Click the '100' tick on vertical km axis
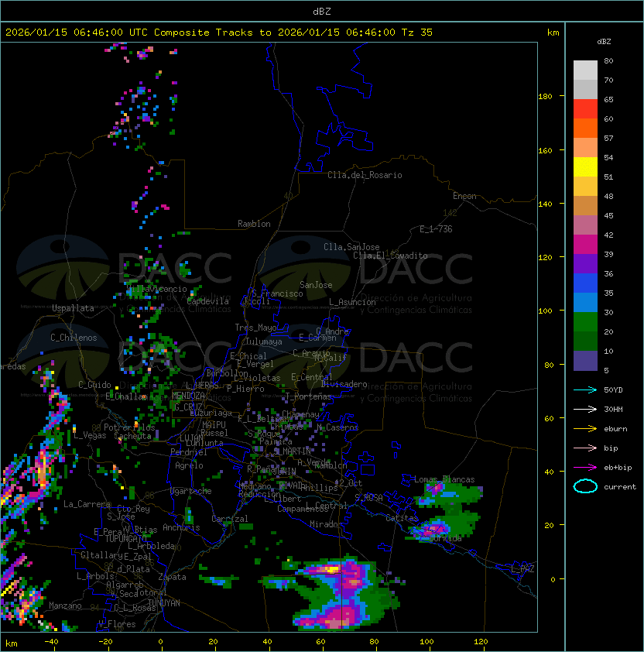The width and height of the screenshot is (644, 652). point(545,311)
